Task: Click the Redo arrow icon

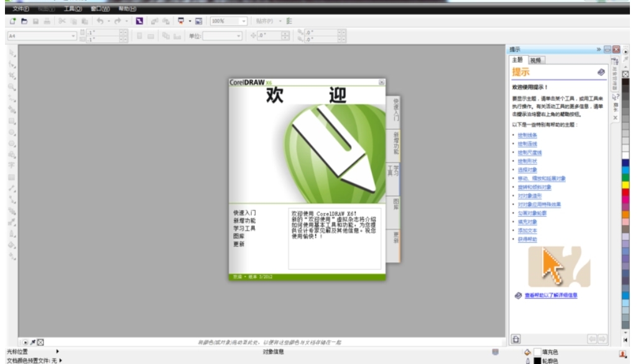Action: tap(118, 21)
